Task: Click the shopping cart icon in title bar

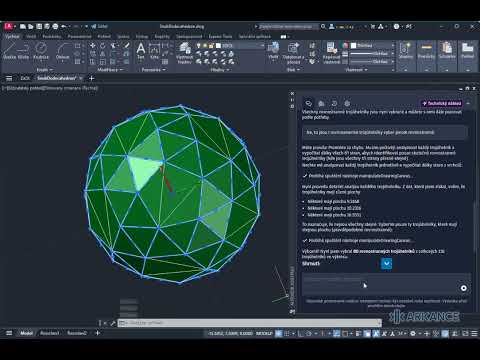Action: point(373,26)
